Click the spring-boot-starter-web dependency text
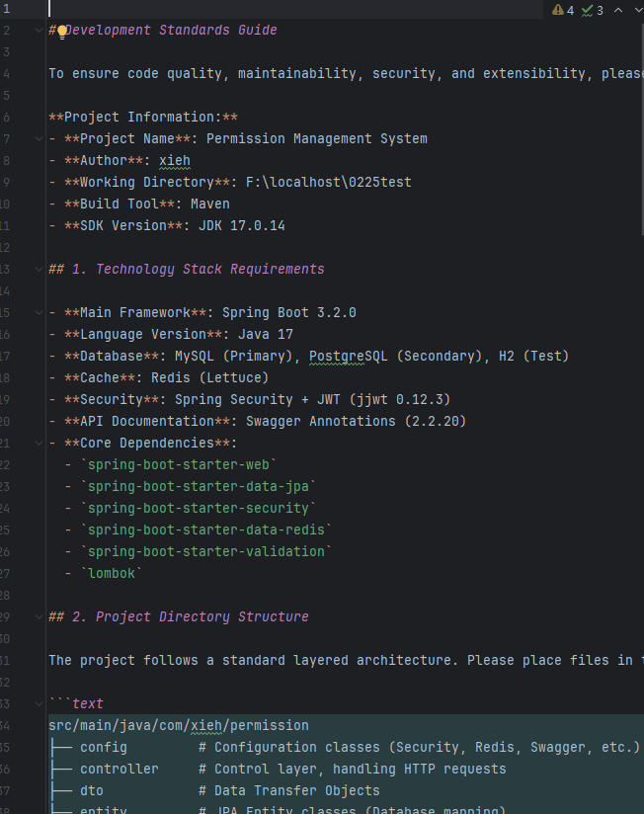644x814 pixels. click(179, 465)
